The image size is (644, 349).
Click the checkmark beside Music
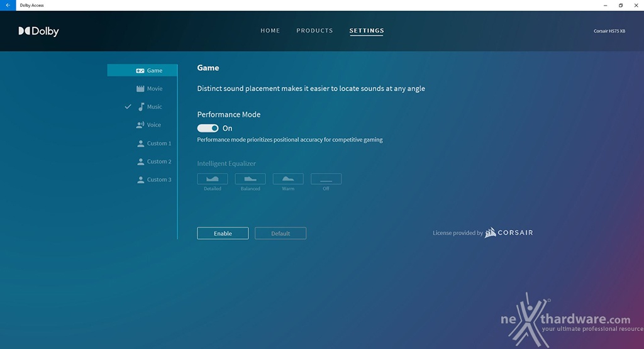(128, 107)
